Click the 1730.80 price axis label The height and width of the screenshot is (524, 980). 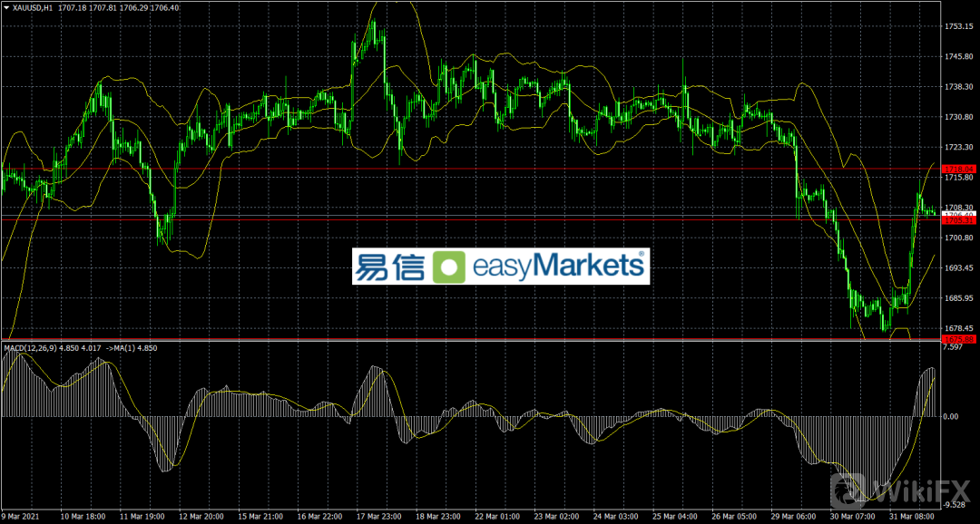pyautogui.click(x=958, y=117)
